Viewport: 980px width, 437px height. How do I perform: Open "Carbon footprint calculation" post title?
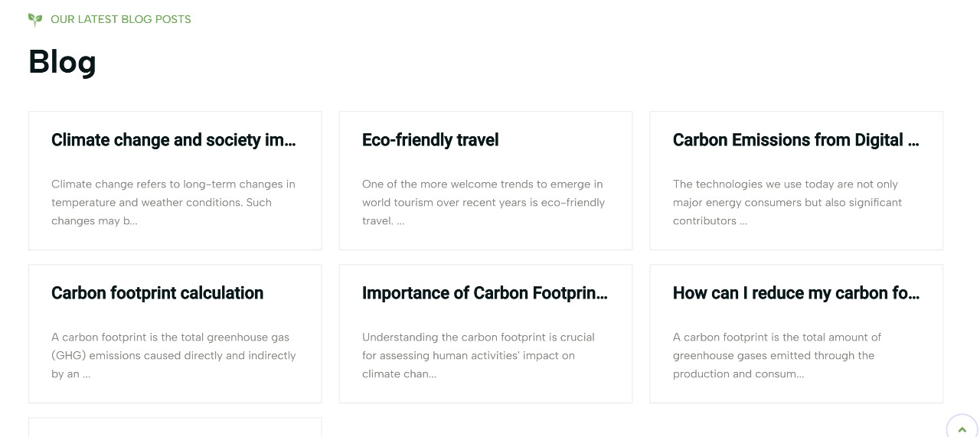point(158,293)
